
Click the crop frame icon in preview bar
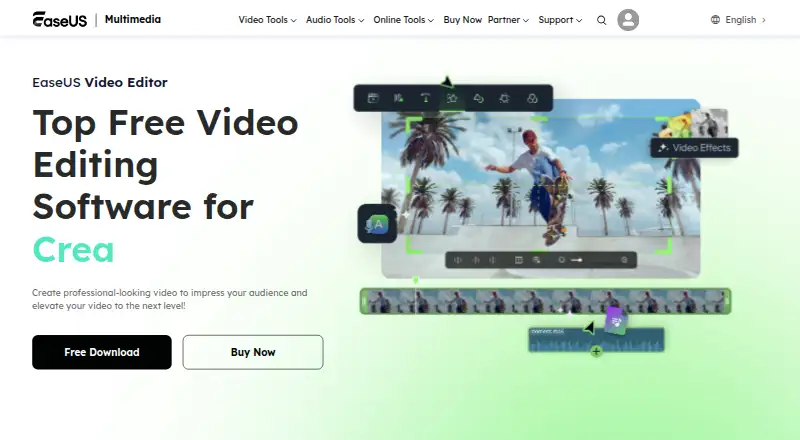518,260
